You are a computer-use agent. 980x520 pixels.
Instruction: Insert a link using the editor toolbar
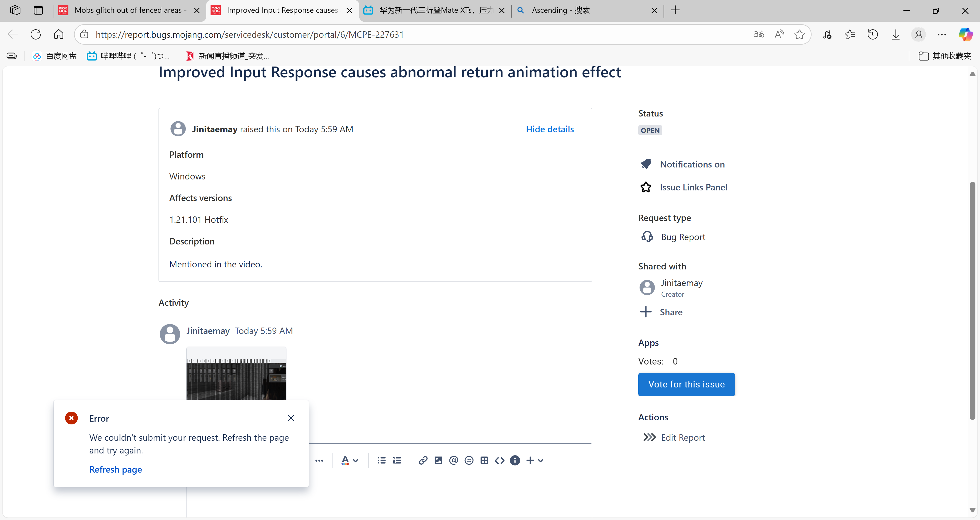[423, 460]
